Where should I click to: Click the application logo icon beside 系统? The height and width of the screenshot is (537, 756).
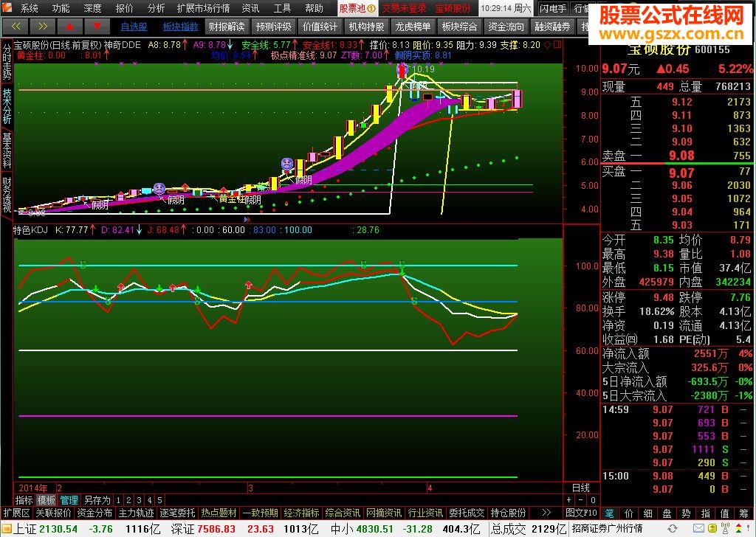click(7, 7)
